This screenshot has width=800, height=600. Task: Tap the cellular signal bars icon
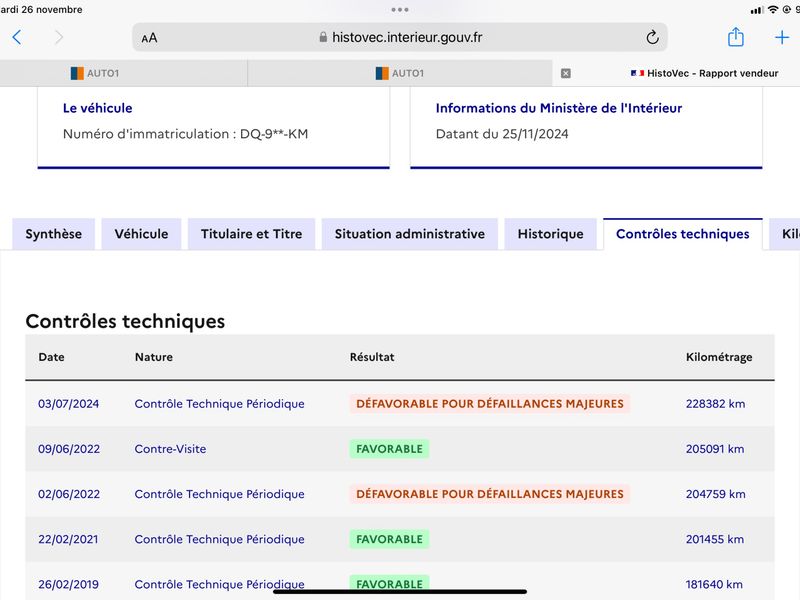click(757, 10)
